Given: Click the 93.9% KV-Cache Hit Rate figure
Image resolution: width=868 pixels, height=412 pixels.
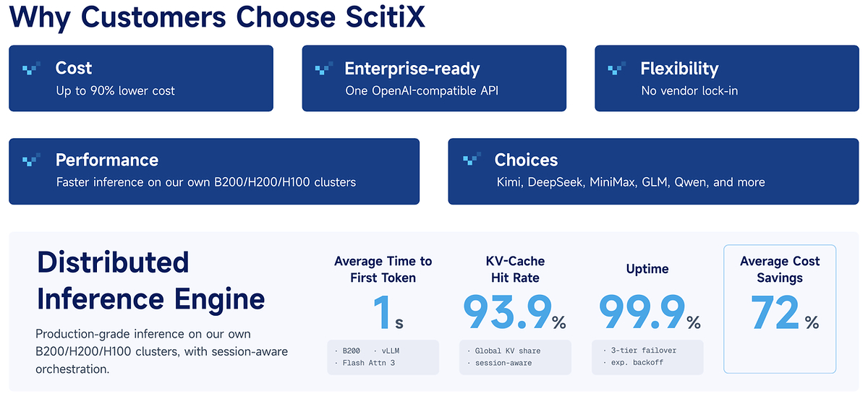Looking at the screenshot, I should click(x=515, y=312).
